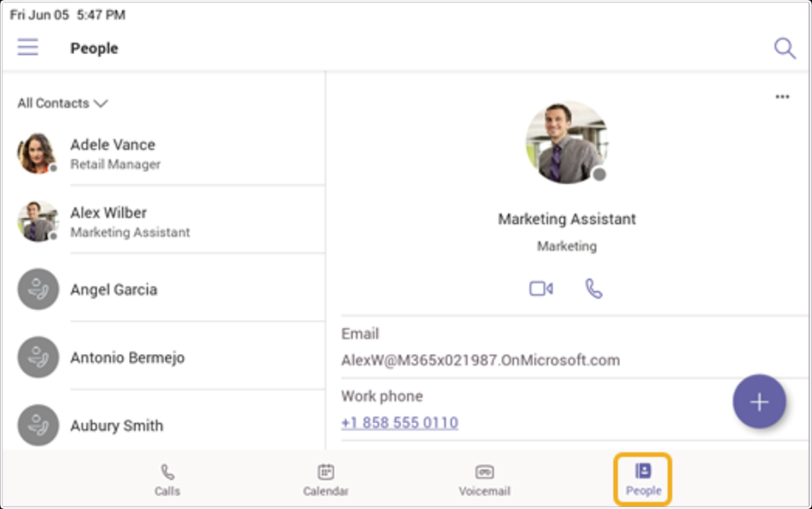Select Adele Vance in contact list
Image resolution: width=812 pixels, height=509 pixels.
pyautogui.click(x=163, y=154)
